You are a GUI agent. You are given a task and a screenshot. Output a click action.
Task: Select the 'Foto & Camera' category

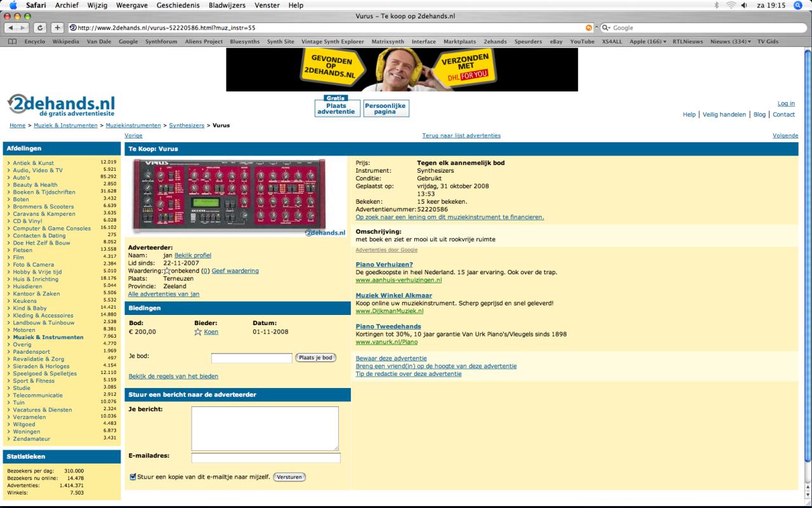point(34,265)
